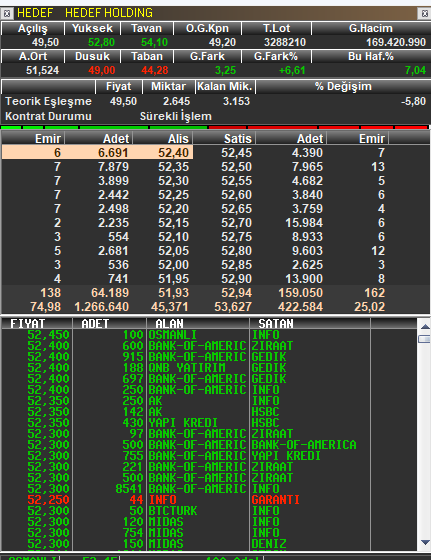Screen dimensions: 431x560
Task: Click the 8541 trade quantity
Action: 129,489
